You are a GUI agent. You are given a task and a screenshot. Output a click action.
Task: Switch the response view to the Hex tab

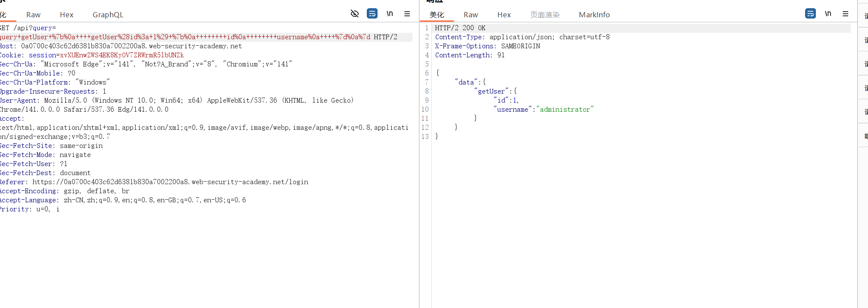point(504,15)
